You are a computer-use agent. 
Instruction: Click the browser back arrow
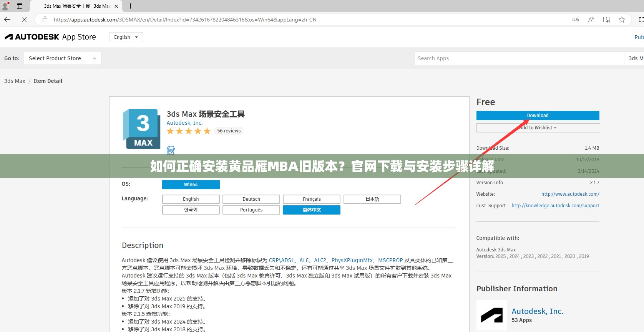point(7,20)
